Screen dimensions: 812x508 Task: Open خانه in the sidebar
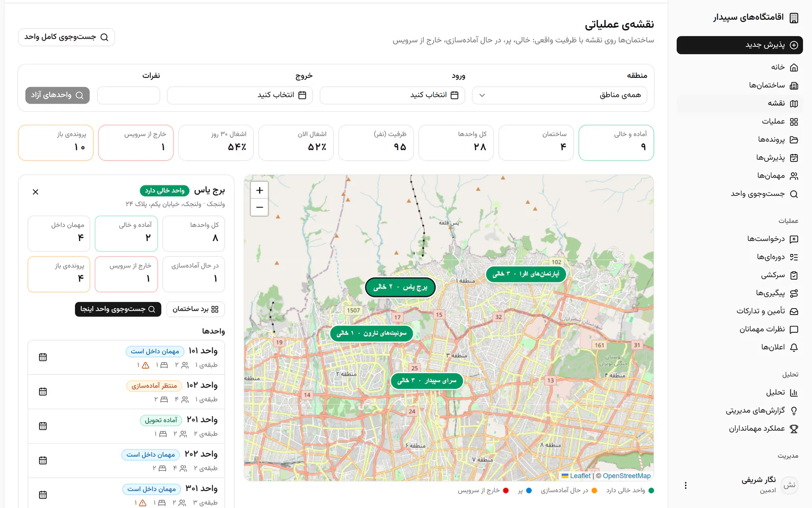739,67
